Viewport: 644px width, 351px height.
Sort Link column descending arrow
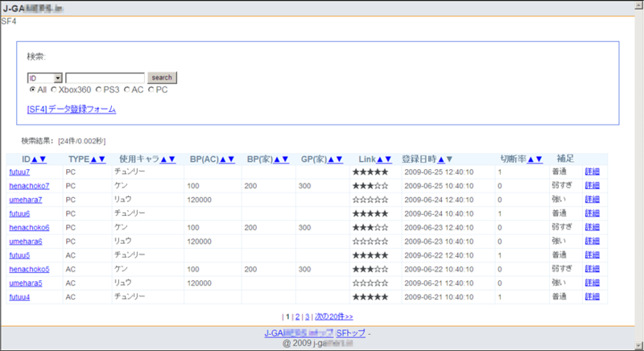click(388, 159)
